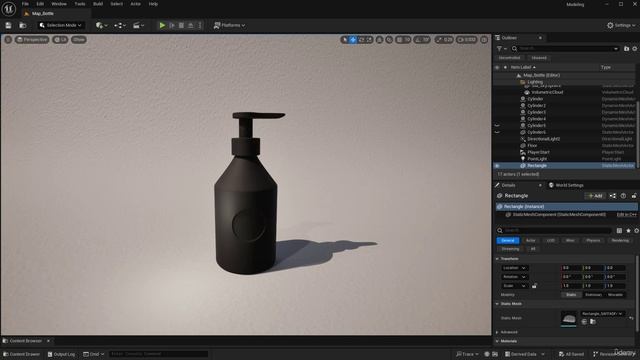This screenshot has width=640, height=360.
Task: Open the Edit menu
Action: pos(40,4)
